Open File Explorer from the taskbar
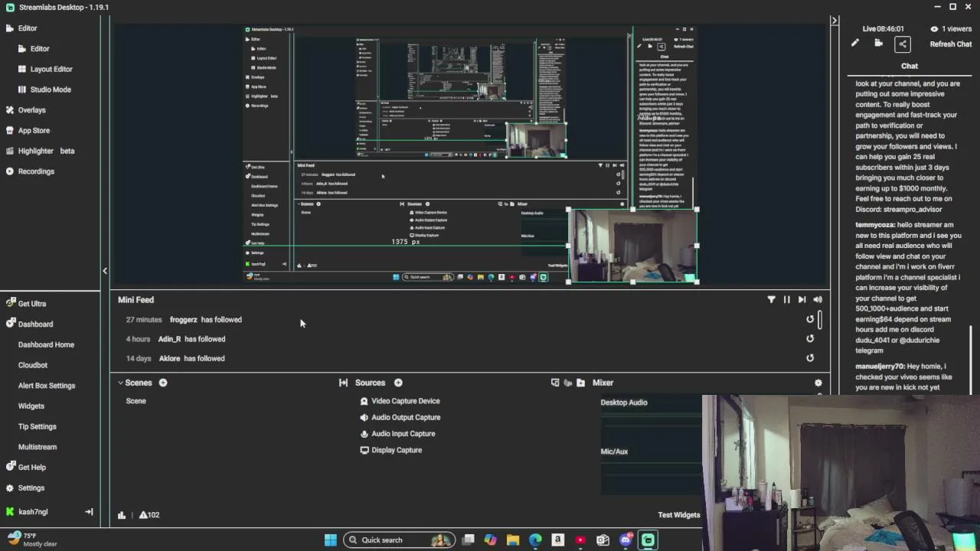Screen dimensions: 980x551 513,540
